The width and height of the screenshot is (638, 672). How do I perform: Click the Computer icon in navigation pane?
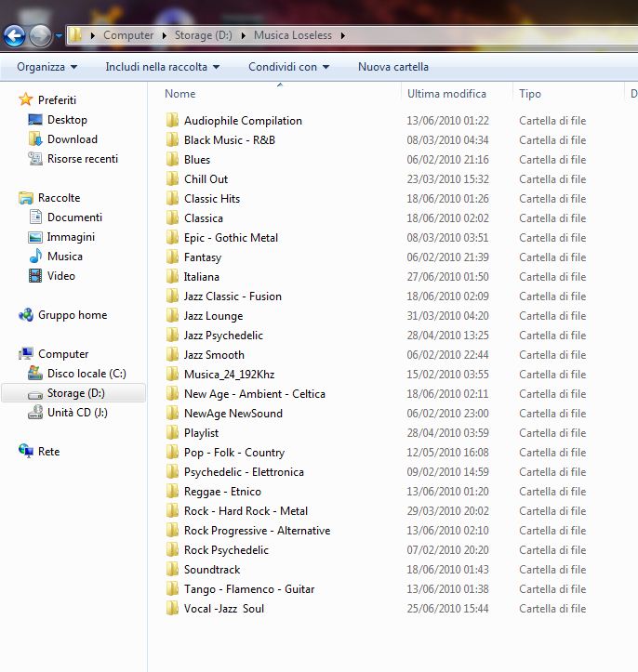(26, 353)
